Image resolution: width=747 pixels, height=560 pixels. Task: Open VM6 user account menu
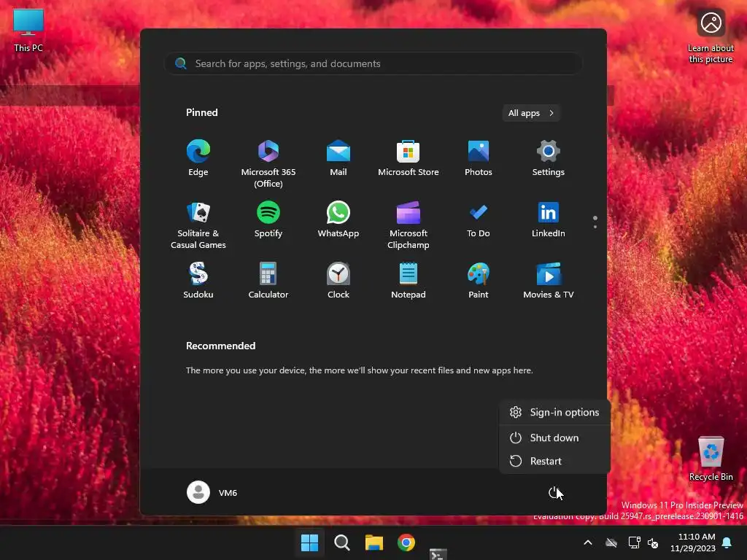212,492
